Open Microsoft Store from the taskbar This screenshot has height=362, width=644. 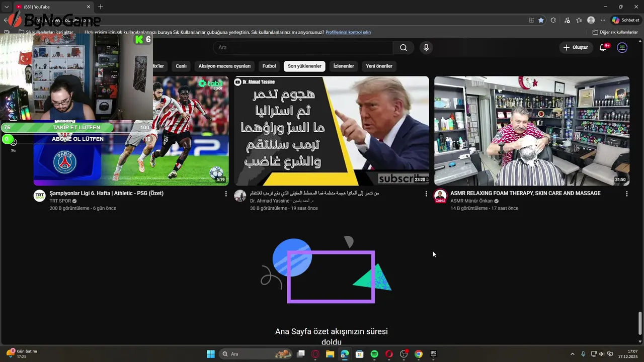click(x=359, y=354)
